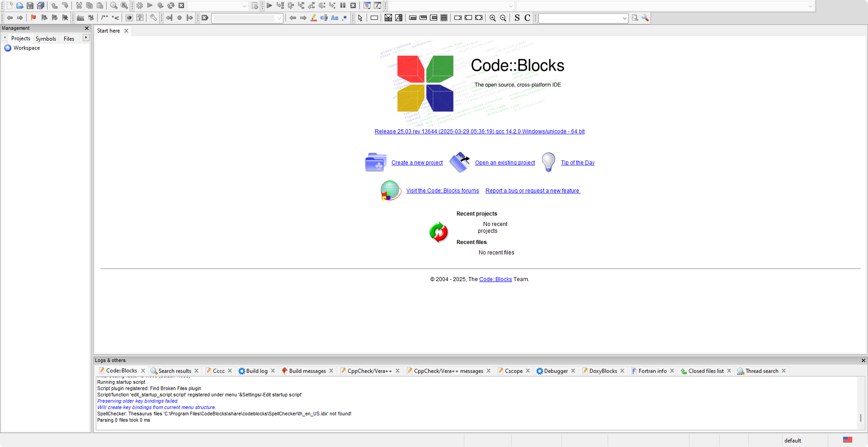Open the Various info icon dropdown
Viewport: 868px width, 447px height.
378,5
